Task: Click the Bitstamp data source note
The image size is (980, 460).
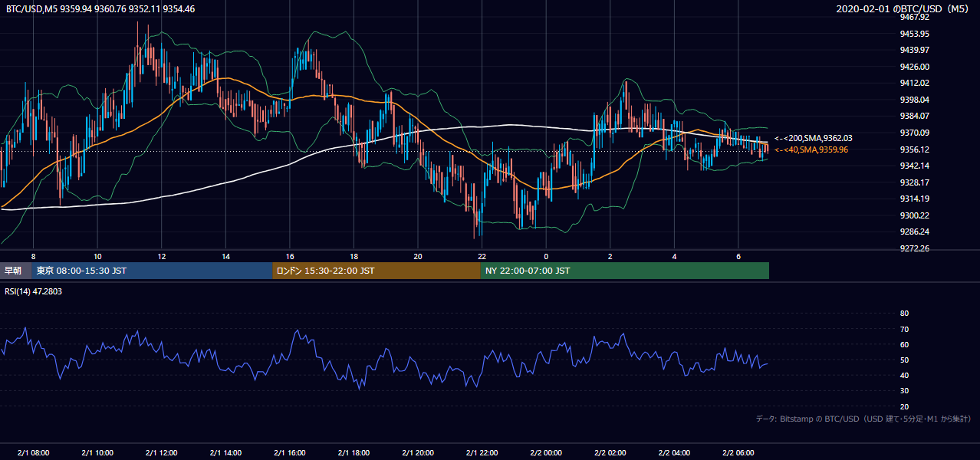Action: point(863,419)
